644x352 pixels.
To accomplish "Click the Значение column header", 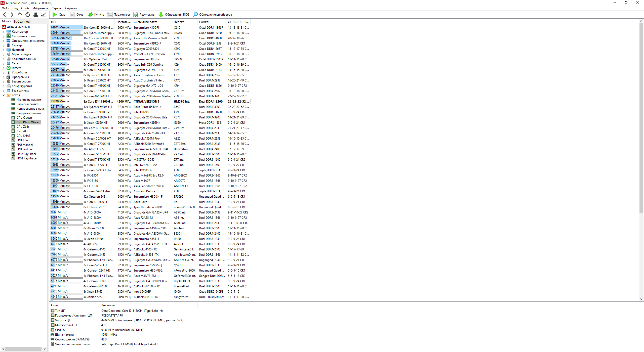I will coord(148,305).
